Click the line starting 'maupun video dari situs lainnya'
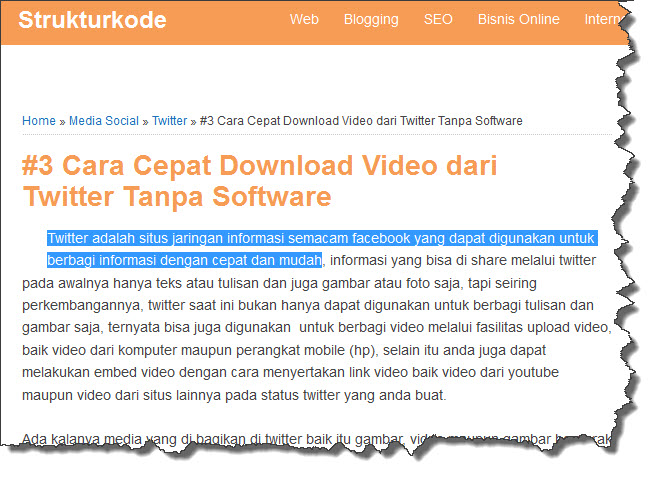 point(234,395)
